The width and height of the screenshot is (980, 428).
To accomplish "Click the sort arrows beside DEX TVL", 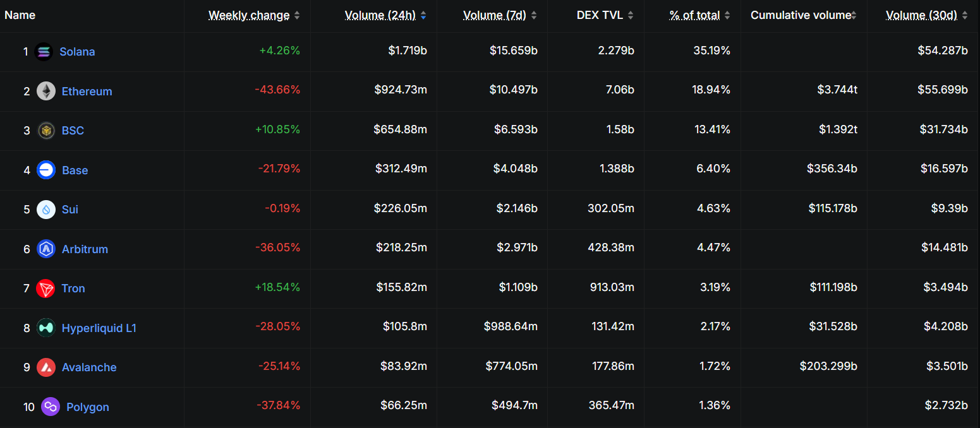I will [x=631, y=15].
